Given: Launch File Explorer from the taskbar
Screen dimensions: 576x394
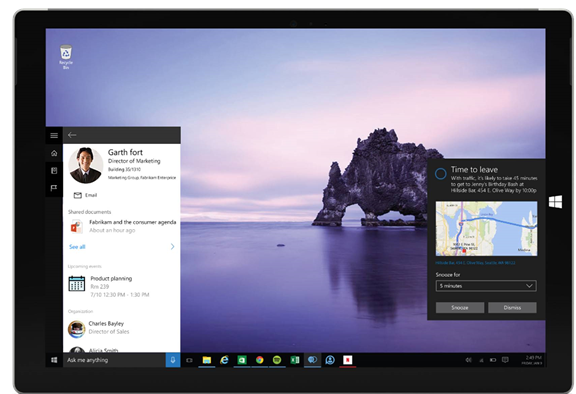Looking at the screenshot, I should tap(207, 360).
